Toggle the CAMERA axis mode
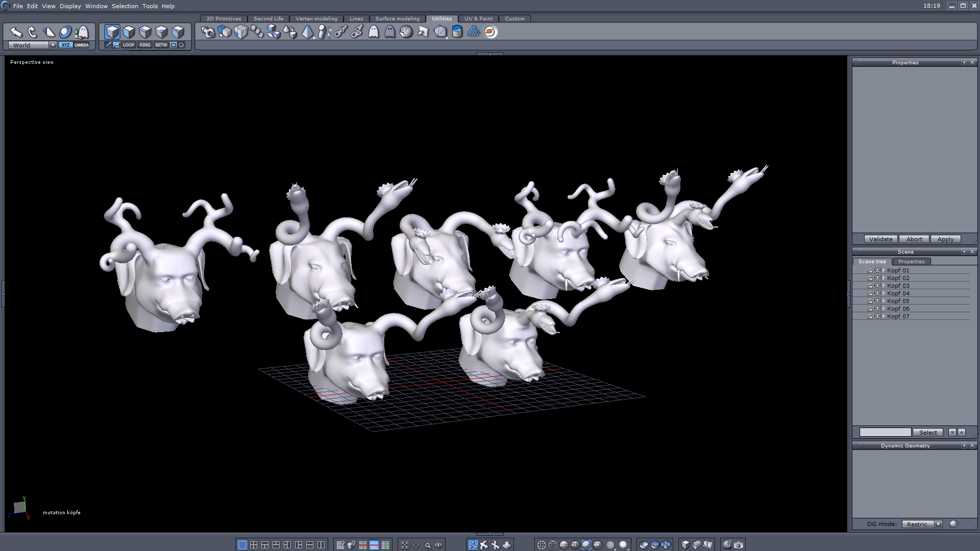 (x=82, y=45)
